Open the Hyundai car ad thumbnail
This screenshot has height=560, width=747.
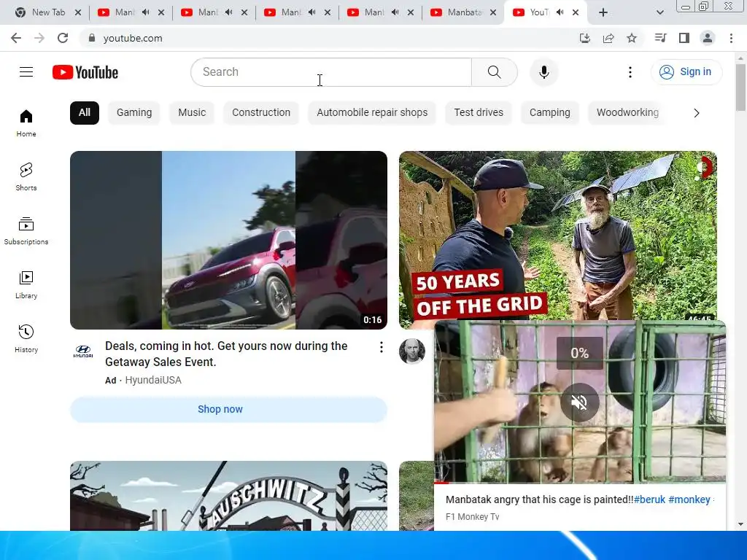pos(228,240)
